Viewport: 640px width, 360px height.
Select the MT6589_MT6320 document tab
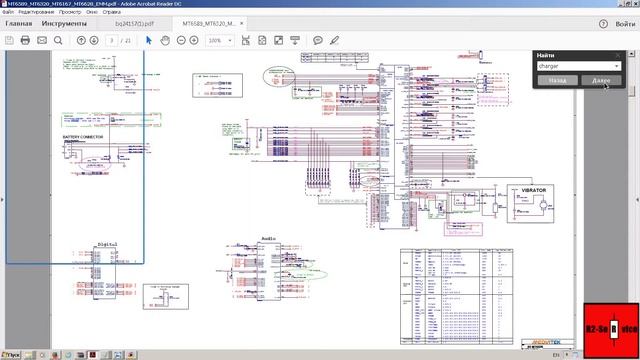click(209, 24)
